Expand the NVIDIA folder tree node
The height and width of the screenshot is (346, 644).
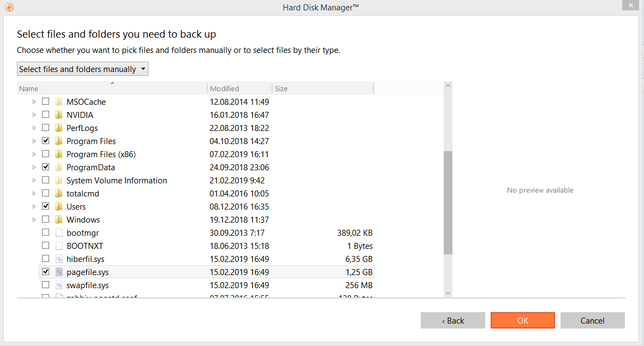34,115
